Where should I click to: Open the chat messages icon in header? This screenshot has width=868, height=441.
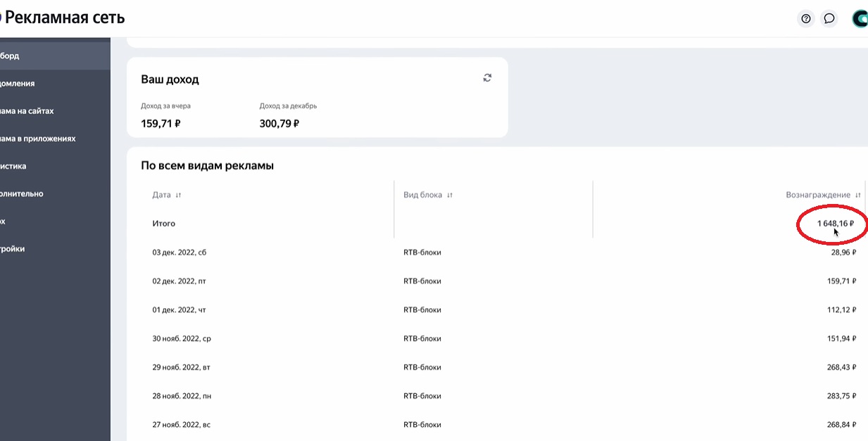pos(829,19)
